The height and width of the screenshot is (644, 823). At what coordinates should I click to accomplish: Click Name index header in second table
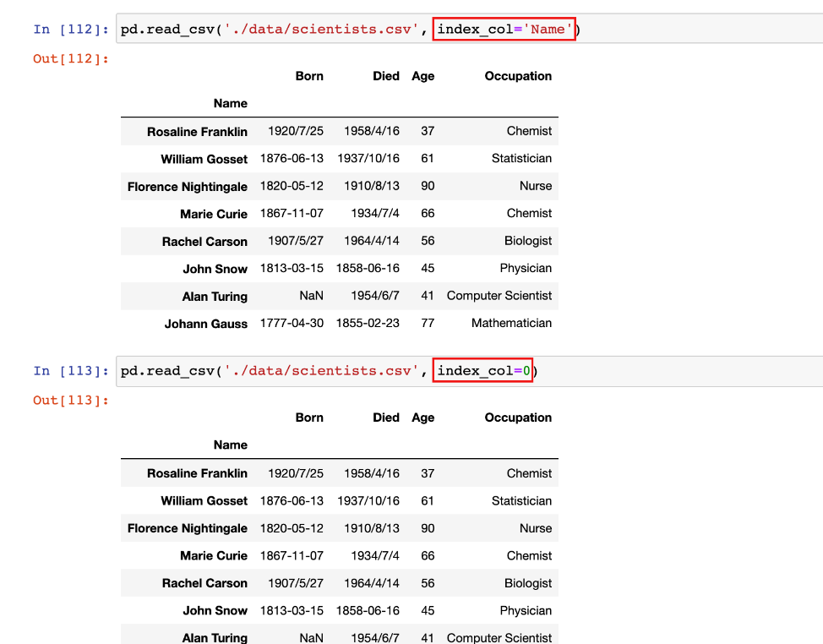coord(231,445)
